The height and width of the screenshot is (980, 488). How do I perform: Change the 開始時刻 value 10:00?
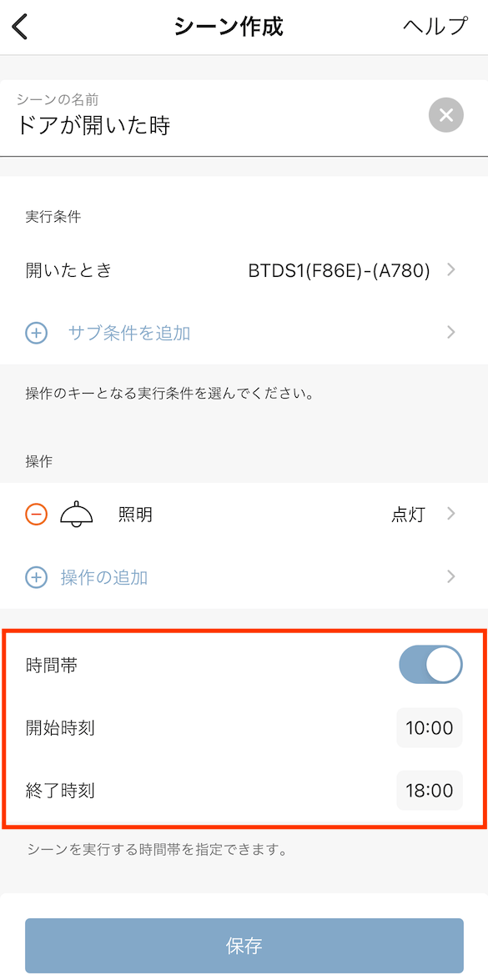pos(430,728)
